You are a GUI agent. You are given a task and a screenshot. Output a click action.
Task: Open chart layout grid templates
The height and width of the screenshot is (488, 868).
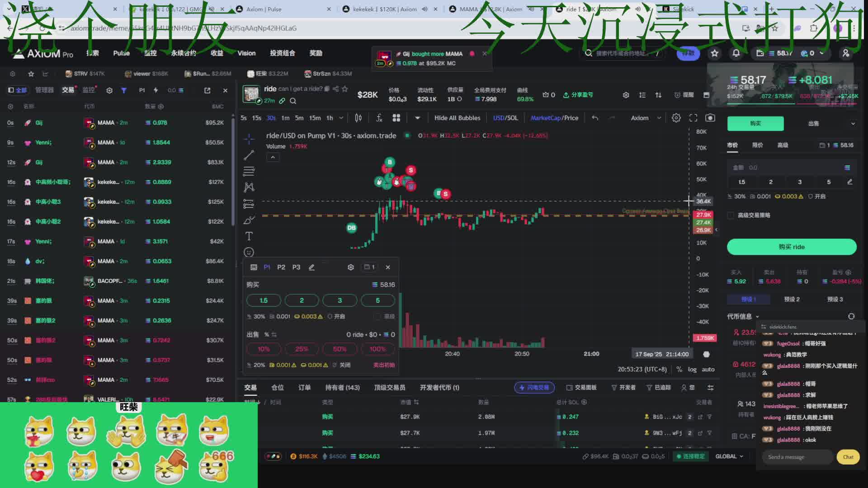(x=396, y=118)
